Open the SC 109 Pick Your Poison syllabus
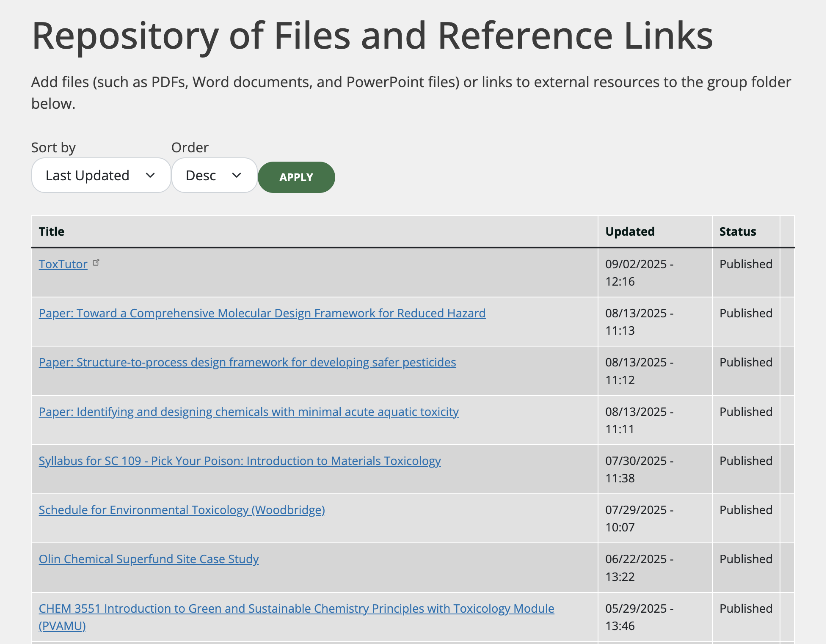The width and height of the screenshot is (827, 644). (240, 461)
